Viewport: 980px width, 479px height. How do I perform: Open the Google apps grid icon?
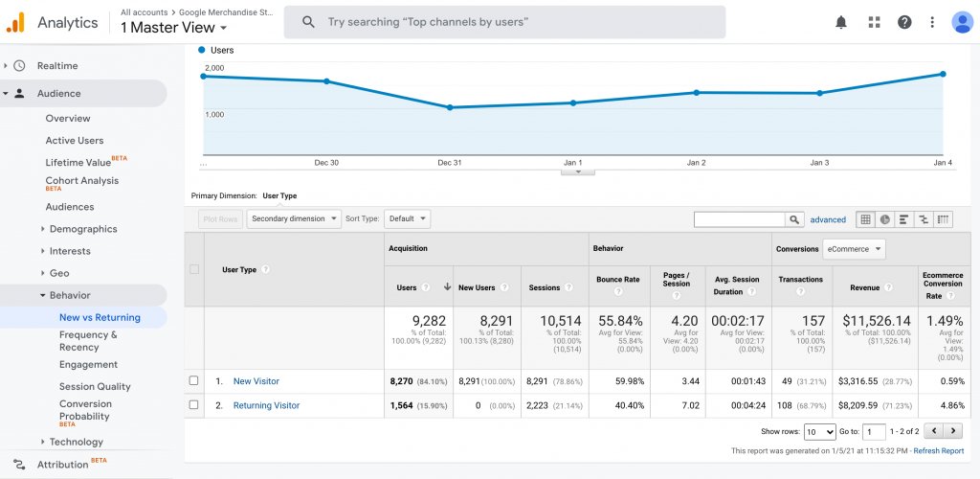pos(874,22)
